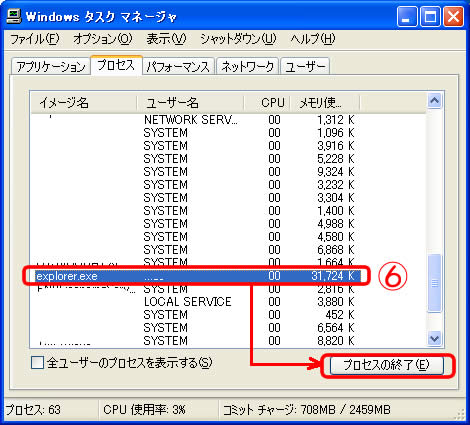Sort by メモリ使用量 column header
The width and height of the screenshot is (470, 425).
pyautogui.click(x=325, y=103)
